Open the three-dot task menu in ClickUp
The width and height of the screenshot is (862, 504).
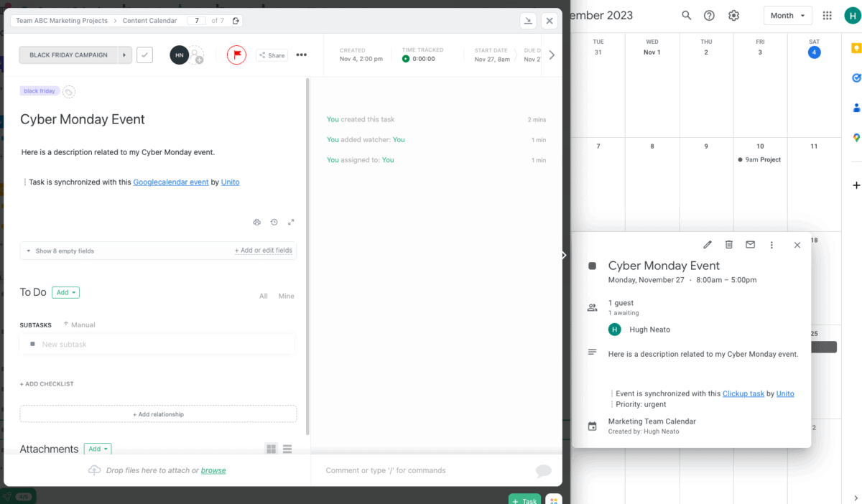[302, 55]
